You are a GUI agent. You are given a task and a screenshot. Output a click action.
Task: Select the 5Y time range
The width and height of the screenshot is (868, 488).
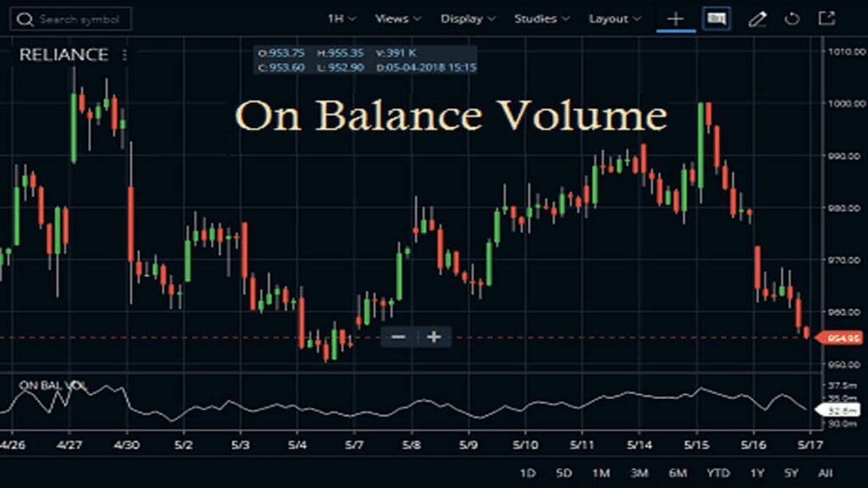pos(792,473)
